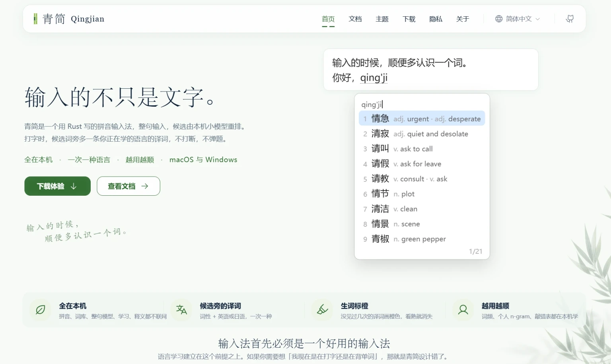Expand the 简体中文 language dropdown
The width and height of the screenshot is (611, 364).
[518, 19]
